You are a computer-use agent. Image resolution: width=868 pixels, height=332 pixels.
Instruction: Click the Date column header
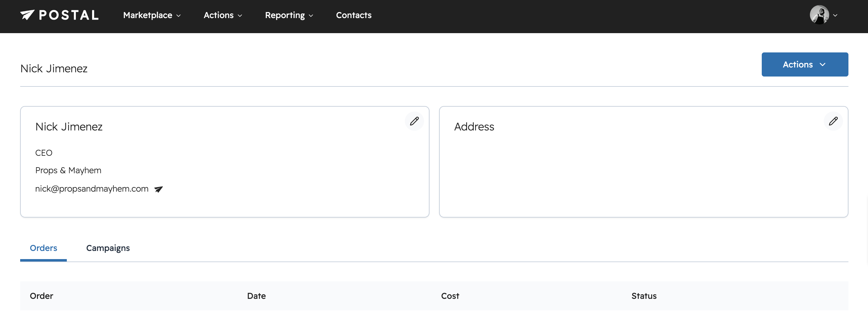click(x=256, y=296)
